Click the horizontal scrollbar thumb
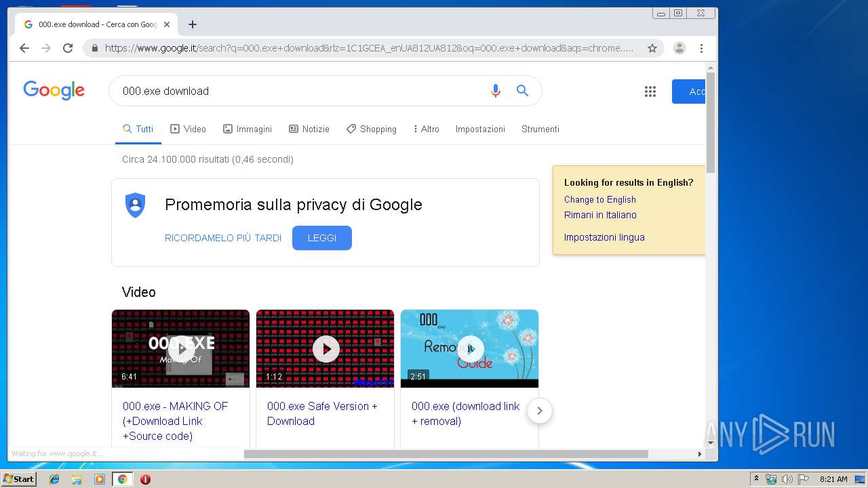868x488 pixels. (446, 453)
